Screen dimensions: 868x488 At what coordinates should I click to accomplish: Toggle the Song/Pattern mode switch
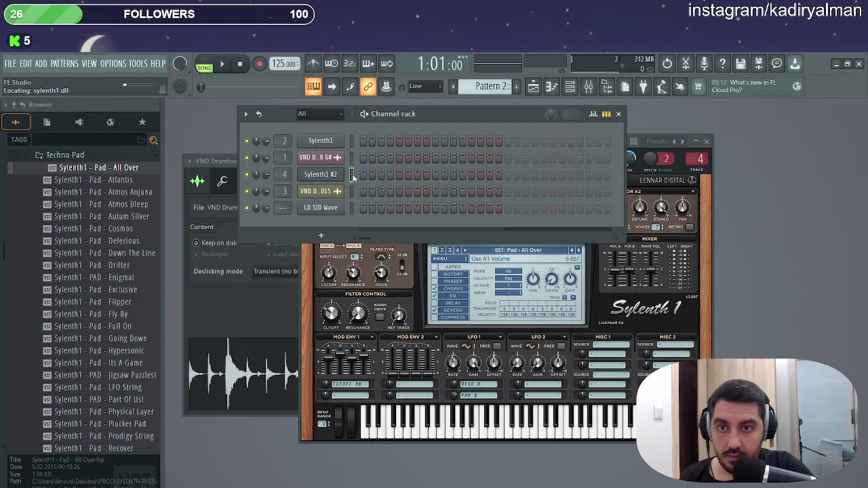coord(204,64)
